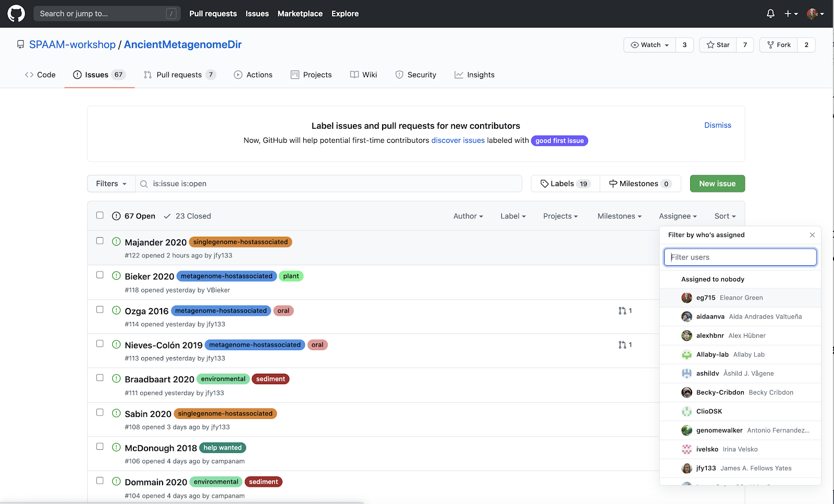834x504 pixels.
Task: Open the profile avatar menu
Action: click(x=815, y=14)
